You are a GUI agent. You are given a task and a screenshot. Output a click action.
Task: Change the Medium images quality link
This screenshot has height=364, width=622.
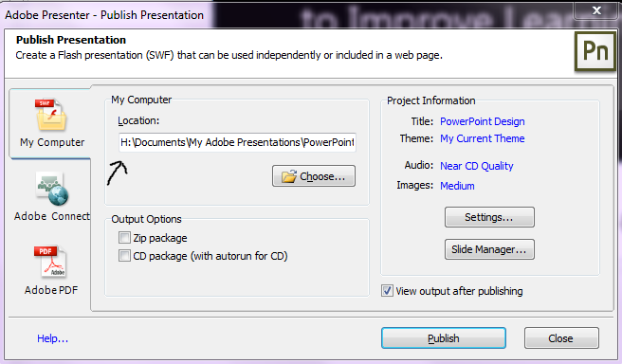tap(457, 186)
